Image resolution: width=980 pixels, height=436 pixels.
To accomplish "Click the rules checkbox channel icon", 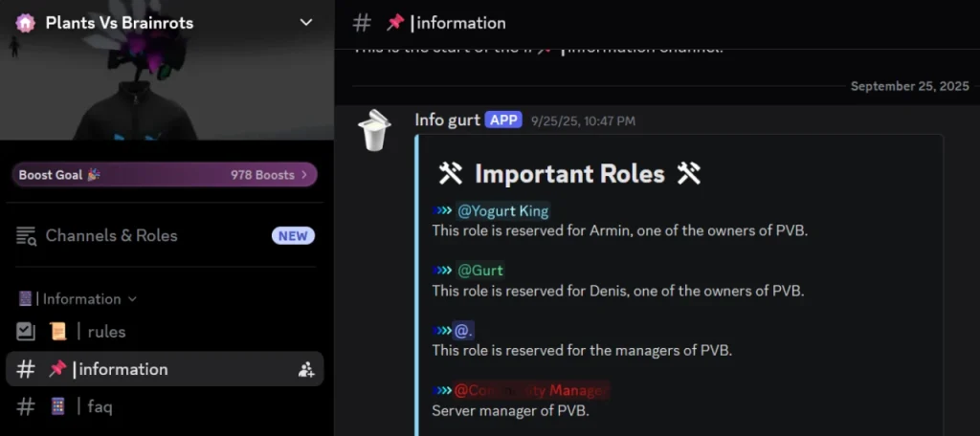I will pyautogui.click(x=26, y=332).
